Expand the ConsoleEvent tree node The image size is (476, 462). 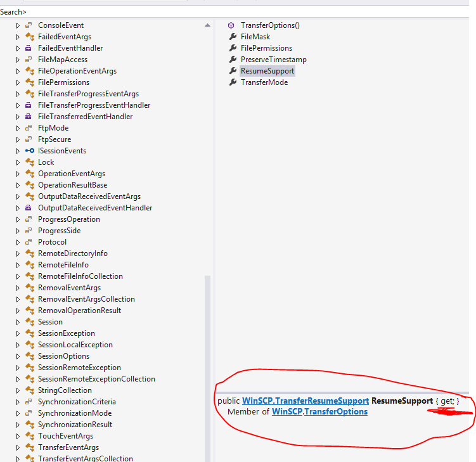[x=18, y=25]
